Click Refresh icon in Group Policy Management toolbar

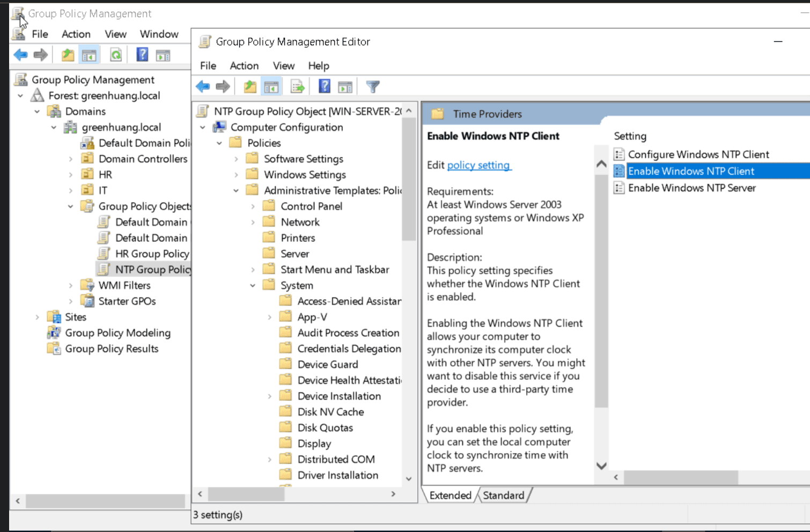point(116,54)
